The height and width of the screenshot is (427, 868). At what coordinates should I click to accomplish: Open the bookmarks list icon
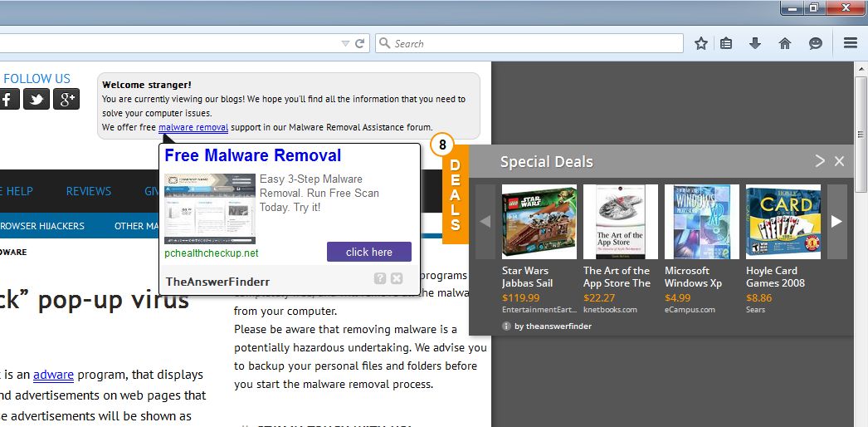click(x=726, y=43)
